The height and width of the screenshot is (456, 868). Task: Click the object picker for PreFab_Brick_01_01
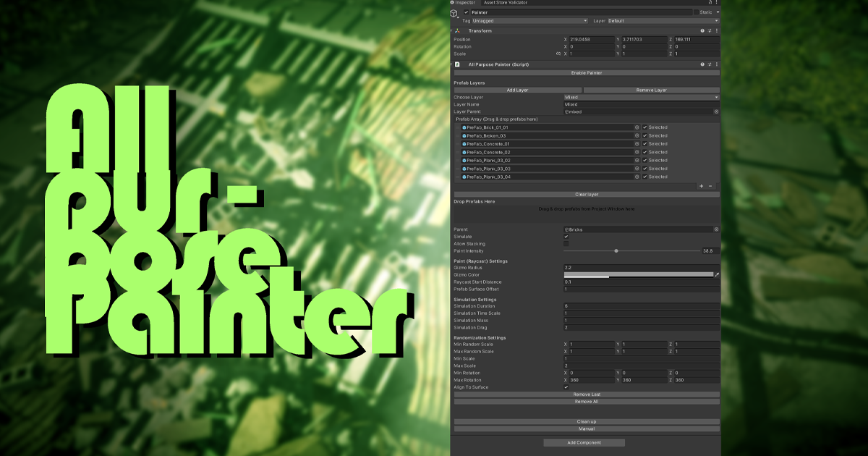click(637, 127)
